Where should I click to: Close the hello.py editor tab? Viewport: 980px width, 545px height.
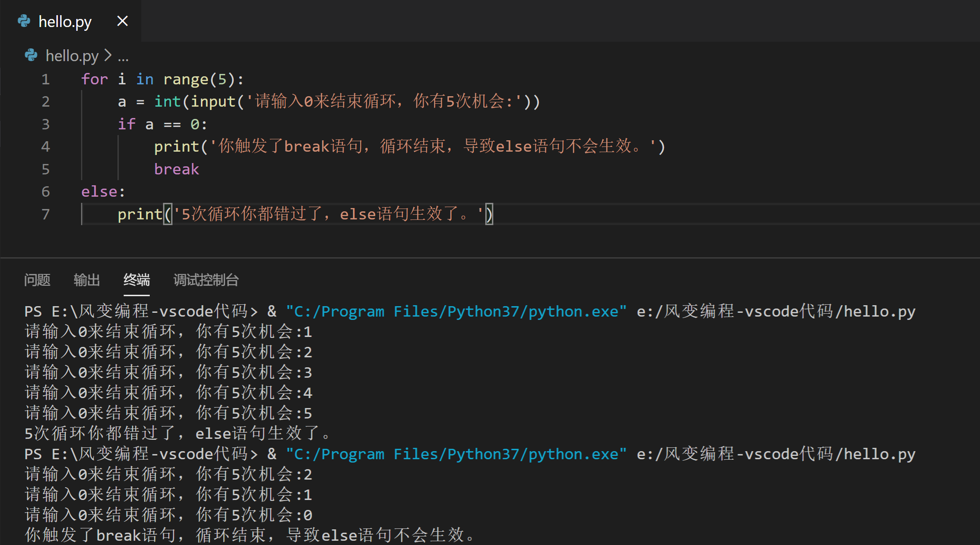(122, 21)
